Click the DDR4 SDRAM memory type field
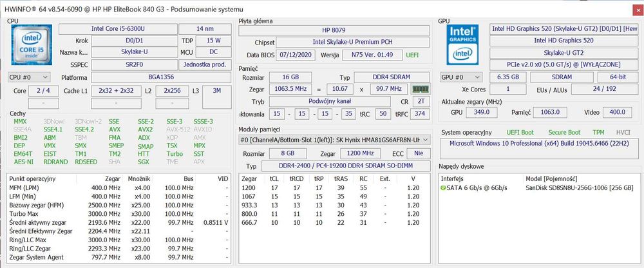644x268 pixels. click(392, 77)
